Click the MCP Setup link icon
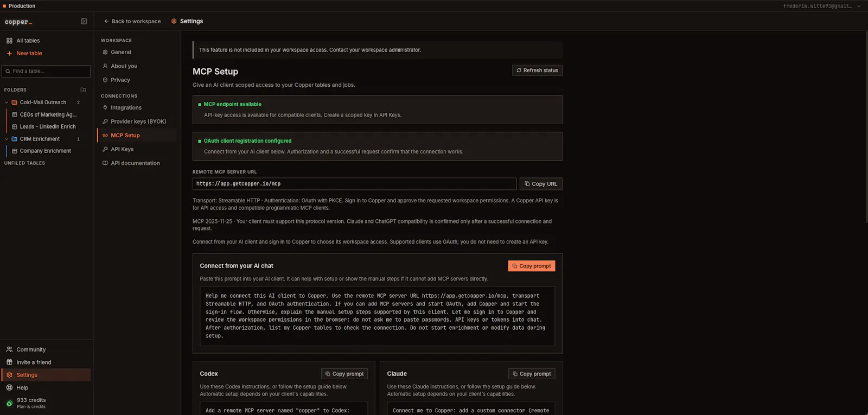868x415 pixels. (x=105, y=135)
